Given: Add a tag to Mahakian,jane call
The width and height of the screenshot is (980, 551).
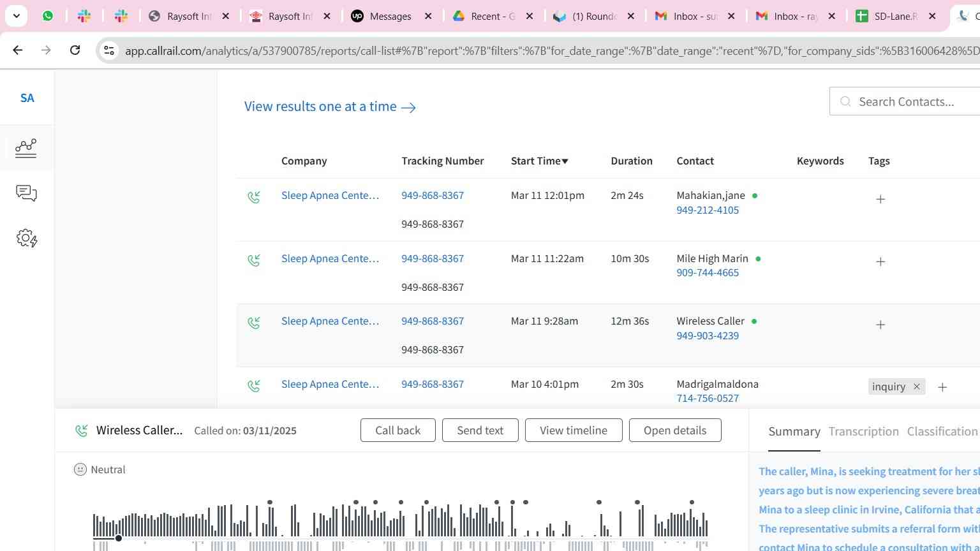Looking at the screenshot, I should [x=880, y=199].
